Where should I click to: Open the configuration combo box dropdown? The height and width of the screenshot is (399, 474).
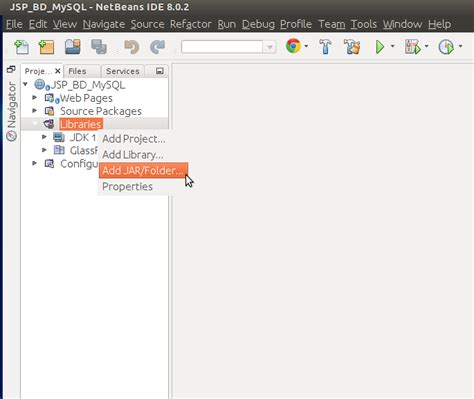point(269,47)
